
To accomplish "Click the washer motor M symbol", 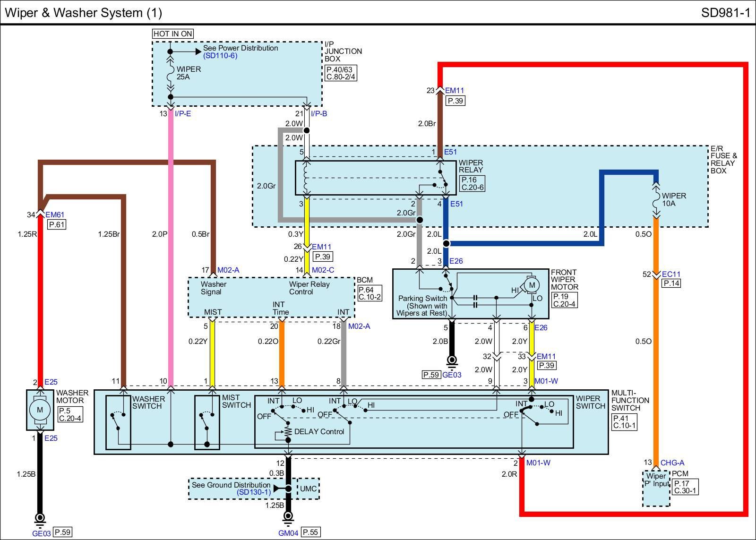I will tap(40, 410).
